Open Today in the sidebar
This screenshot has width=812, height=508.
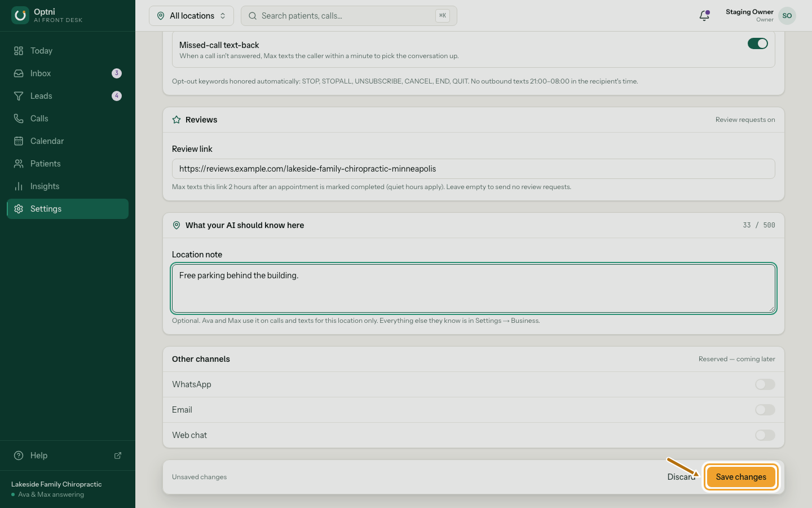[x=68, y=51]
